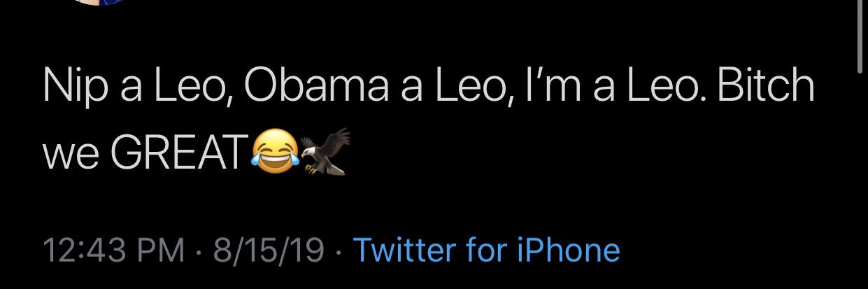
Task: Click the Twitter for iPhone link
Action: 487,250
